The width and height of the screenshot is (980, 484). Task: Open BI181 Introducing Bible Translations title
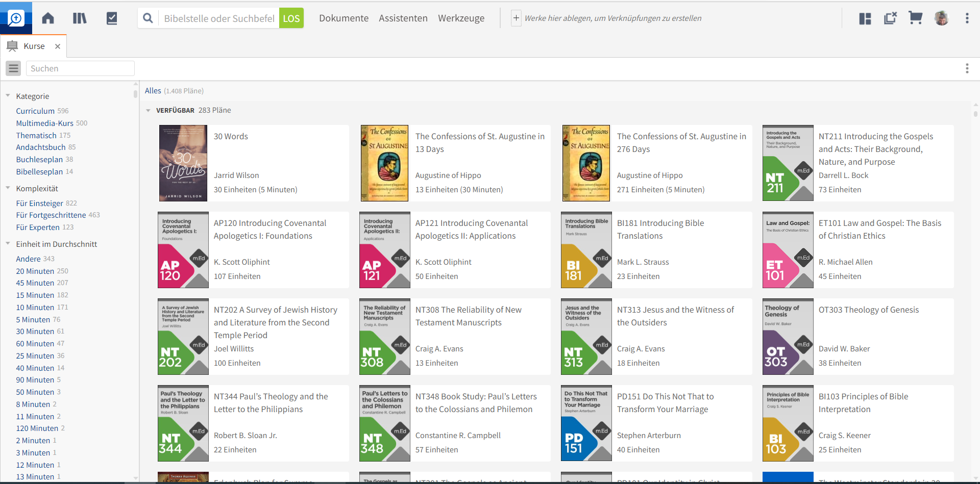pos(660,230)
